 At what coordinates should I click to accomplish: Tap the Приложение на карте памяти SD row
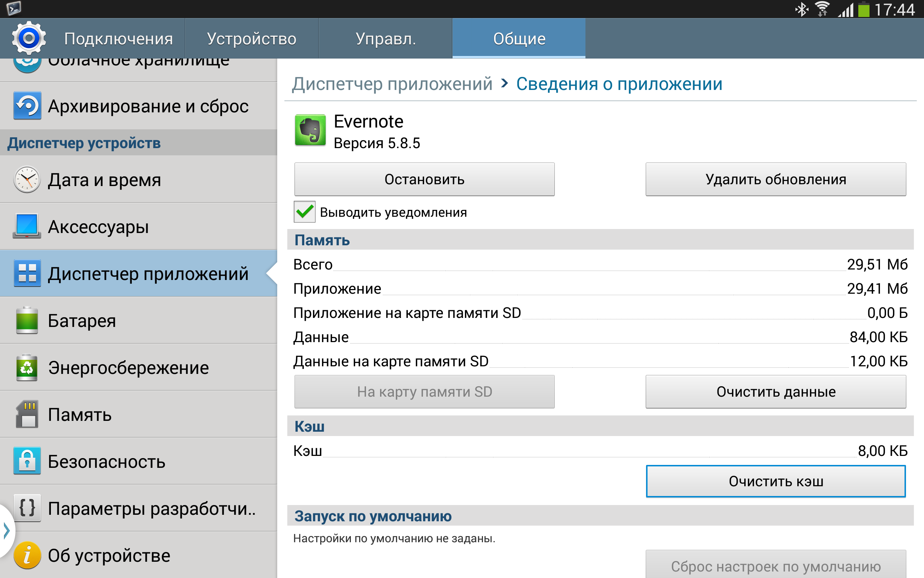coord(600,313)
